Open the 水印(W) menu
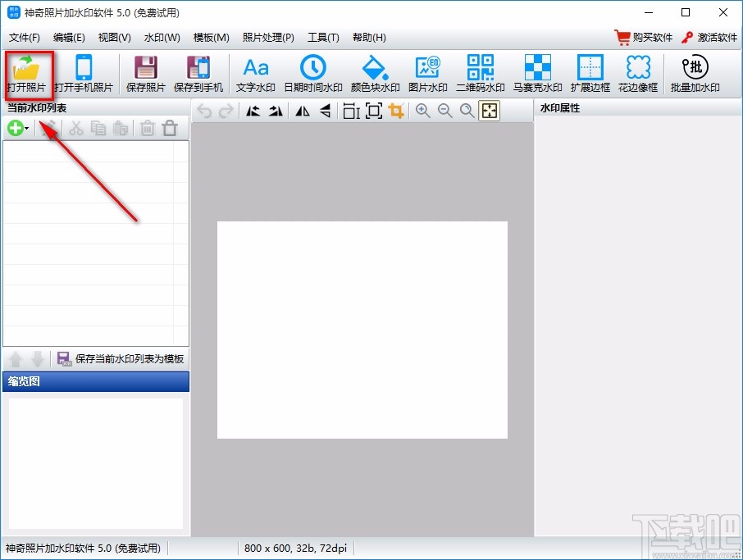 click(162, 38)
